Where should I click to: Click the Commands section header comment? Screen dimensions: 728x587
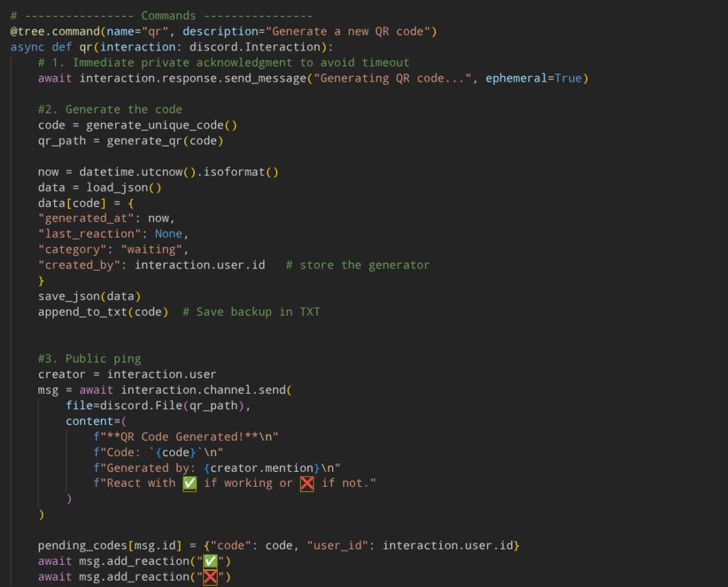[x=168, y=15]
